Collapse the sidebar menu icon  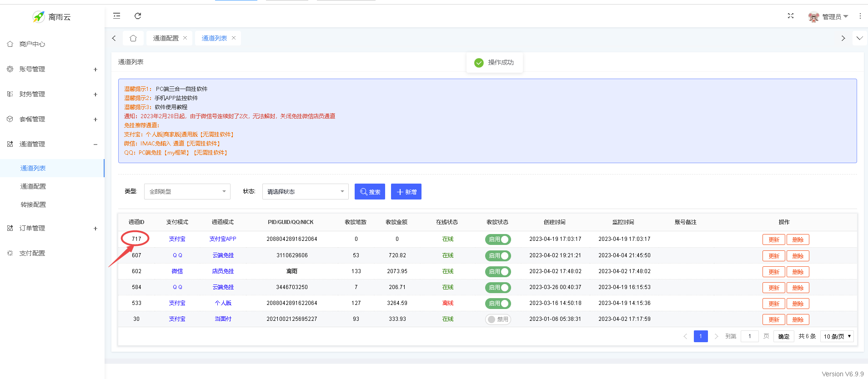[117, 16]
